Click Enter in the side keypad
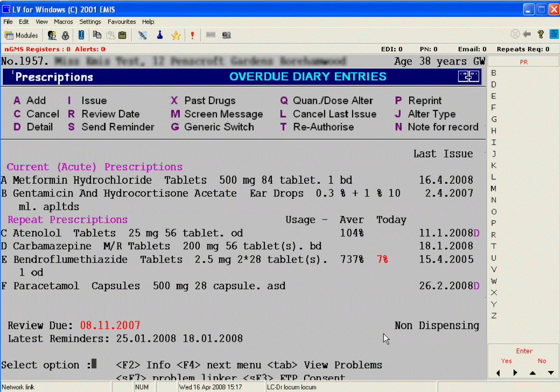The height and width of the screenshot is (392, 560). point(524,351)
